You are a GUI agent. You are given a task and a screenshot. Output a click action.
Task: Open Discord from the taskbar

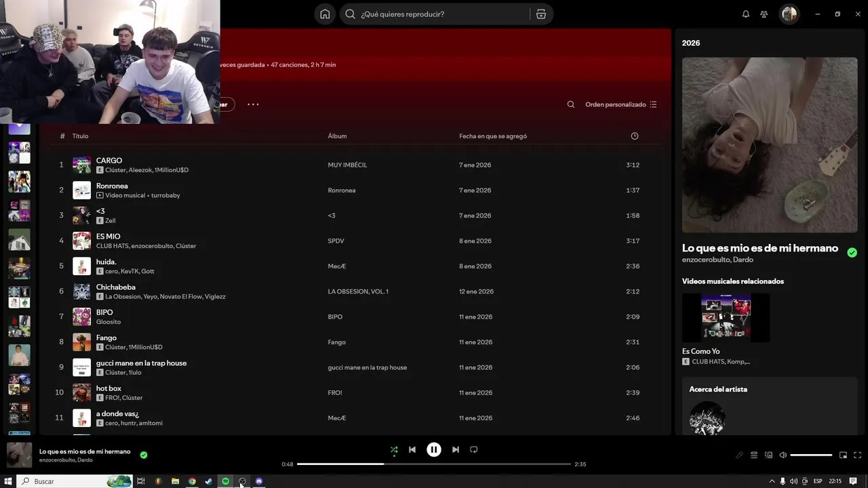pos(259,481)
